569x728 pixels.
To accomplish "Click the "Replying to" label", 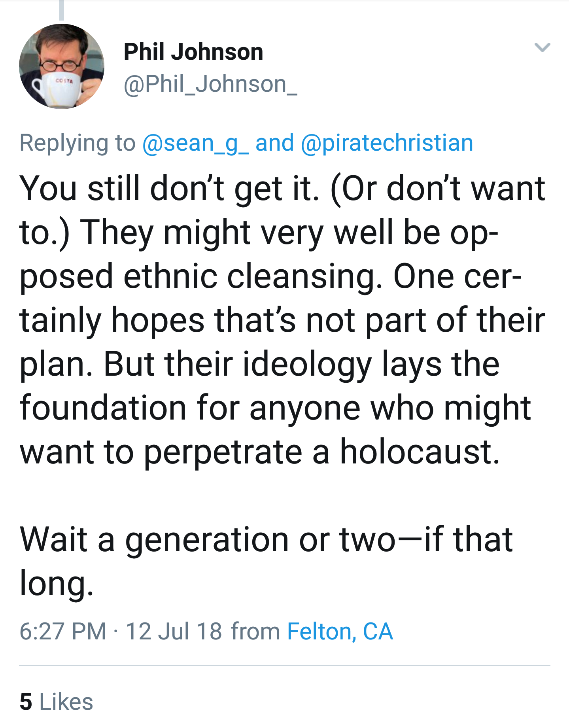I will [78, 143].
